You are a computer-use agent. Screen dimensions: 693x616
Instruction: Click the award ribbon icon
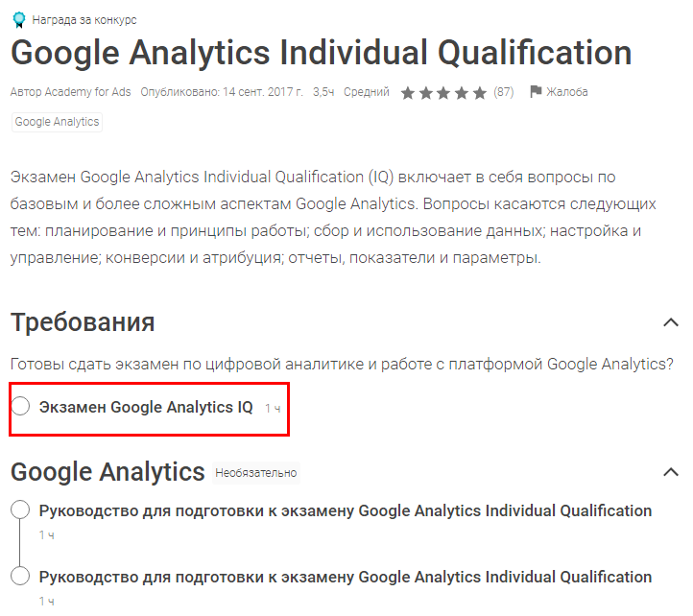click(18, 19)
